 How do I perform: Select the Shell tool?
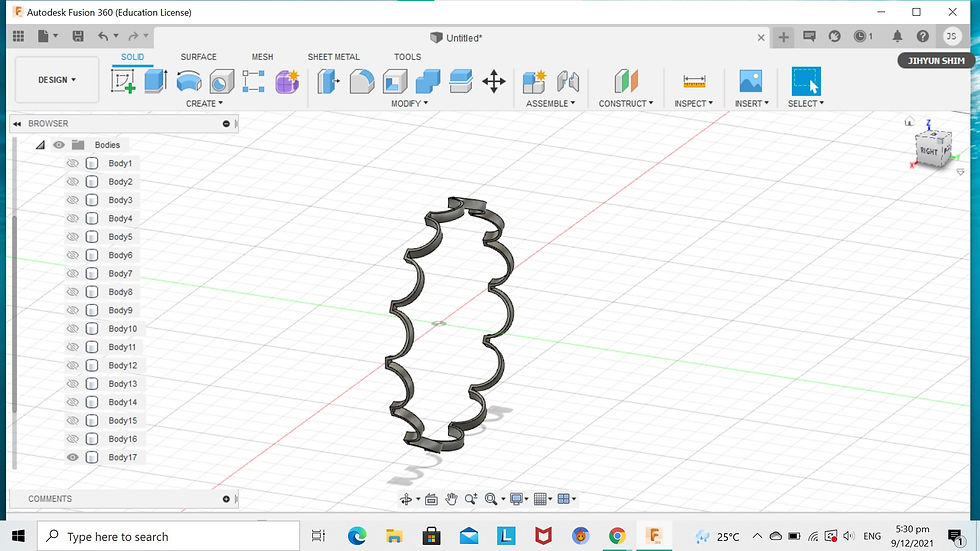tap(394, 81)
